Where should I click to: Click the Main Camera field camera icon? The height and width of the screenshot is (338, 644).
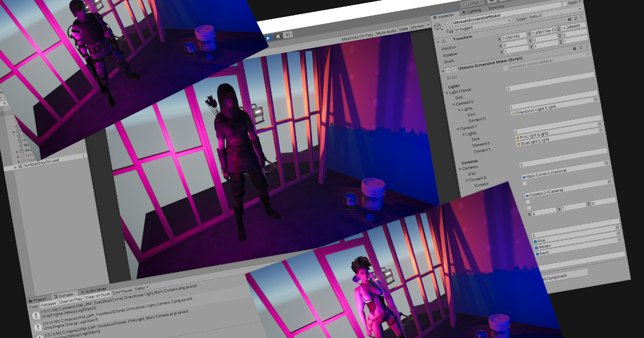click(524, 177)
